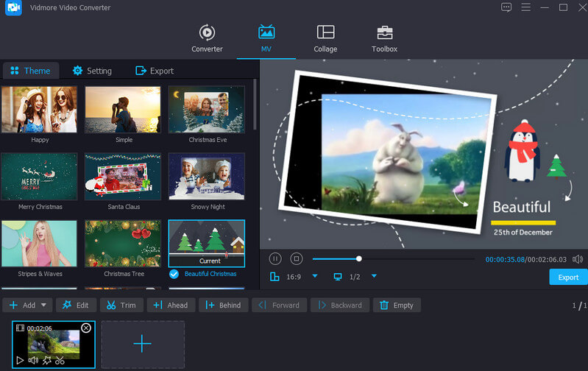Select the Beautiful Christmas theme checkmark
This screenshot has height=371, width=588.
[174, 274]
